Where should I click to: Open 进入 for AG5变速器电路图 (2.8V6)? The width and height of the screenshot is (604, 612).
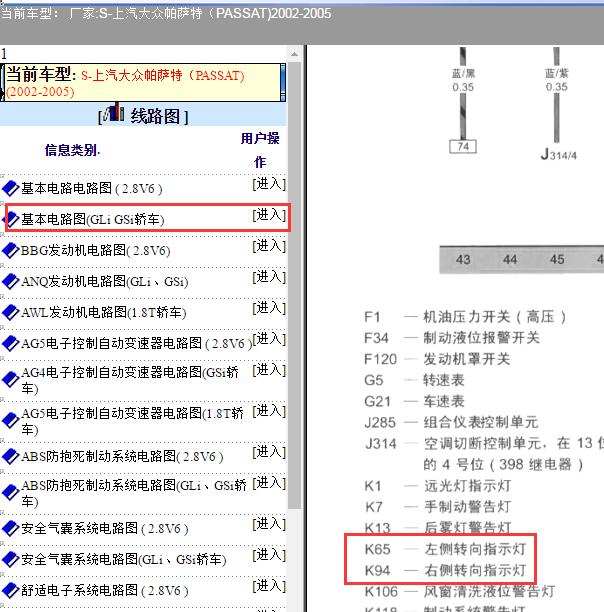coord(269,338)
